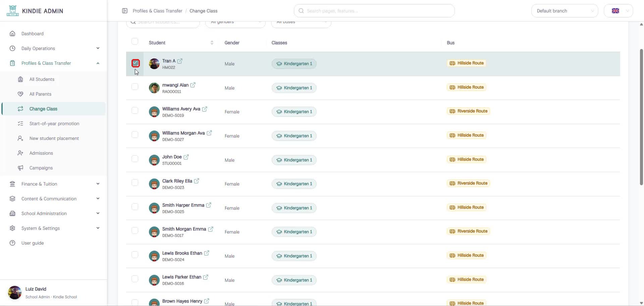
Task: Expand Daily Operations menu chevron
Action: point(98,48)
